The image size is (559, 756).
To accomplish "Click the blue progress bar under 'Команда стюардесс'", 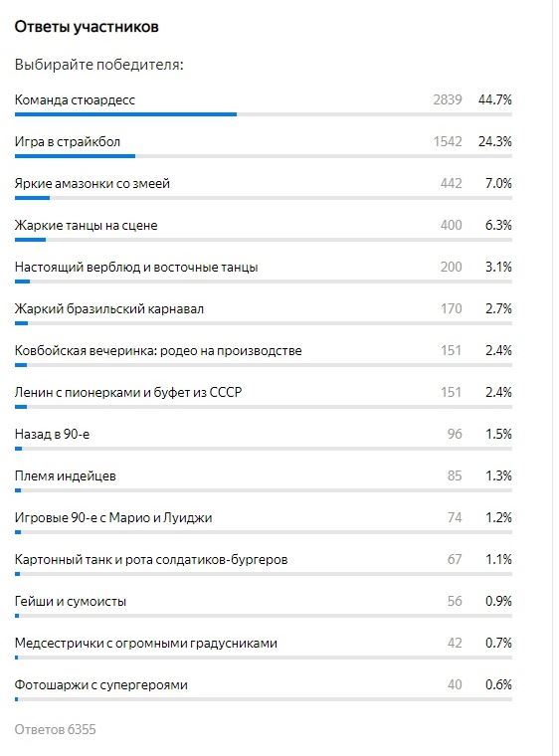I will [125, 114].
